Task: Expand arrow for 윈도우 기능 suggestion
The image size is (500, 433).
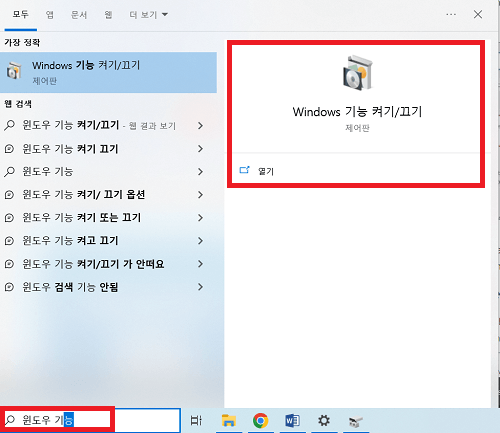Action: click(200, 172)
